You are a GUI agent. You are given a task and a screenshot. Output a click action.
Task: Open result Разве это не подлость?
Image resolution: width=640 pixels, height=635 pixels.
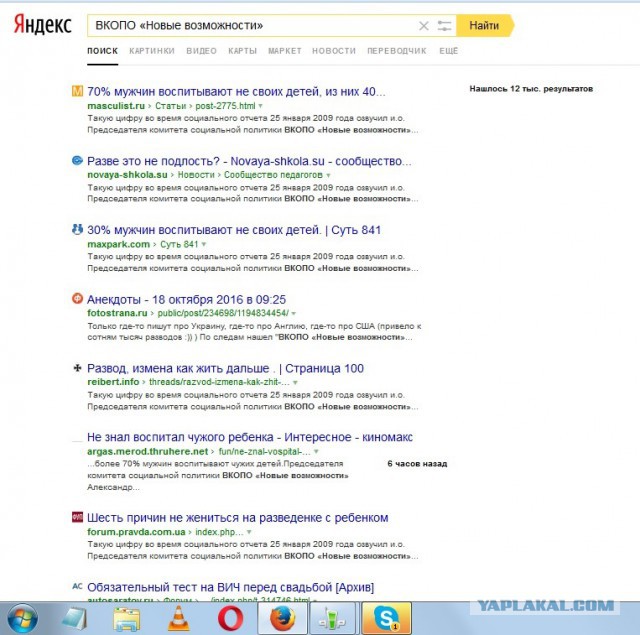pyautogui.click(x=249, y=161)
